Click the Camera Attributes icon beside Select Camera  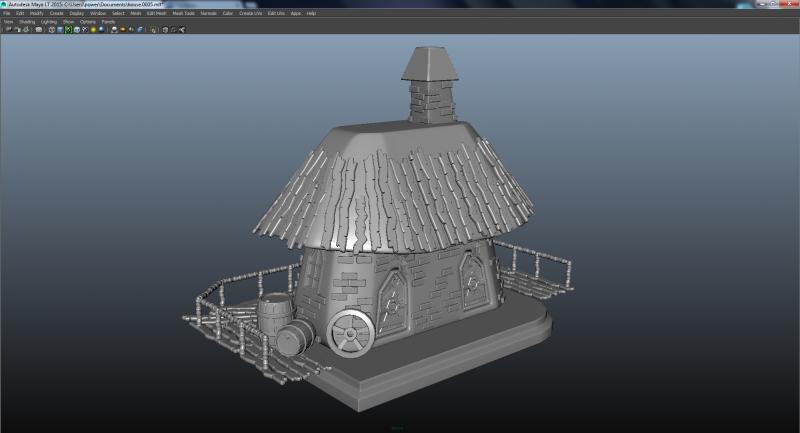click(x=17, y=30)
